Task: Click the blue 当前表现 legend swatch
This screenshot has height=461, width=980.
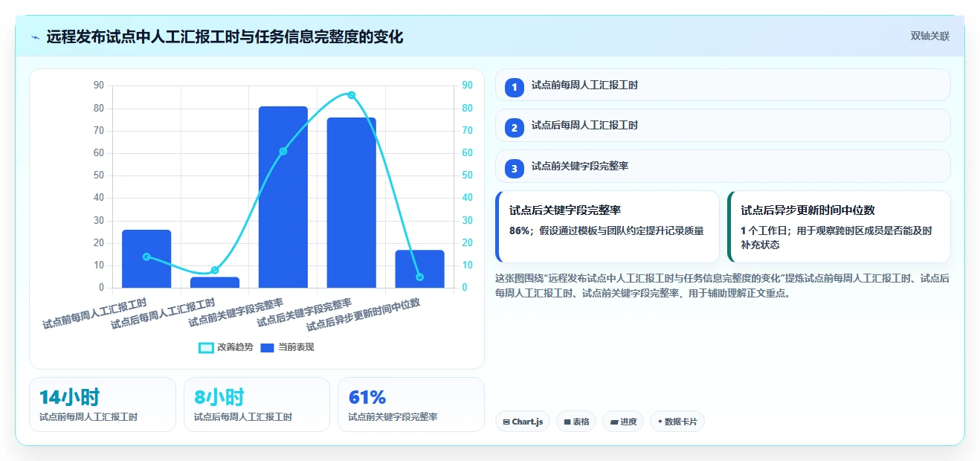Action: (268, 348)
